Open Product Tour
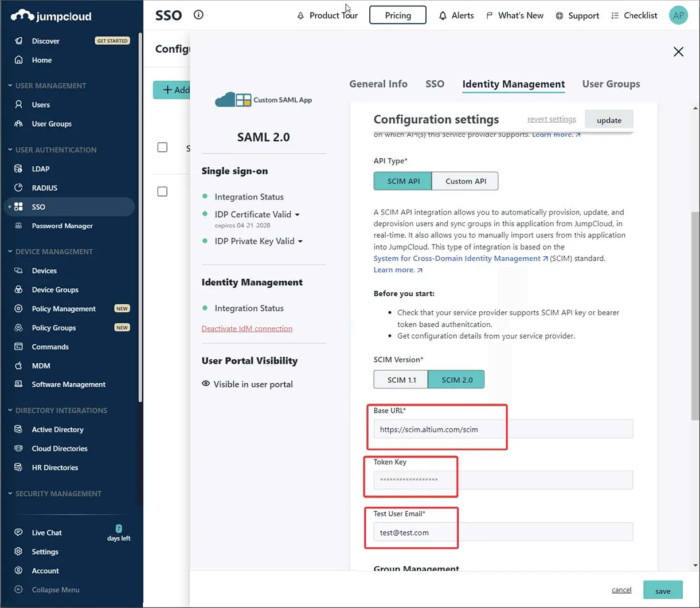 pyautogui.click(x=327, y=15)
